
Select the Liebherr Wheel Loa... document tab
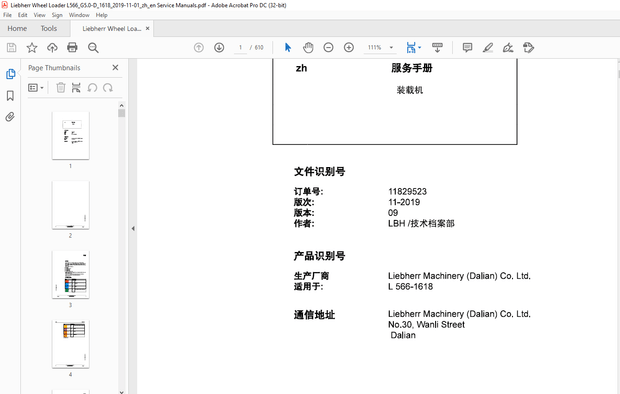point(112,28)
